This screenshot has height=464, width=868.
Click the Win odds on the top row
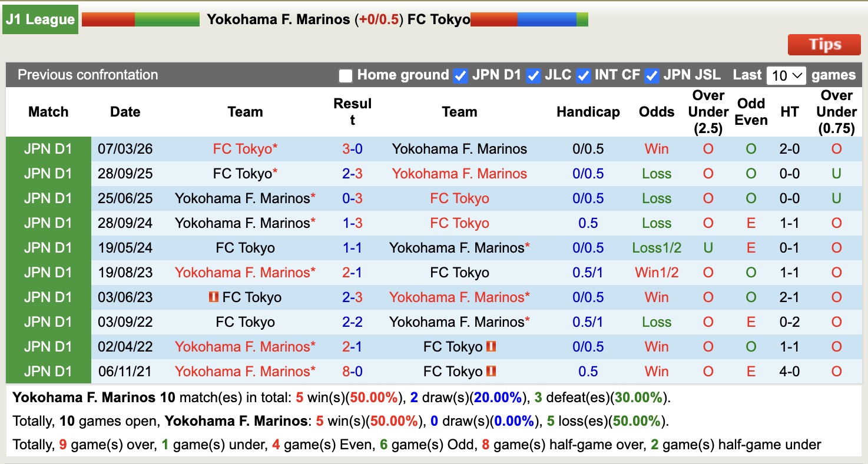(x=656, y=149)
